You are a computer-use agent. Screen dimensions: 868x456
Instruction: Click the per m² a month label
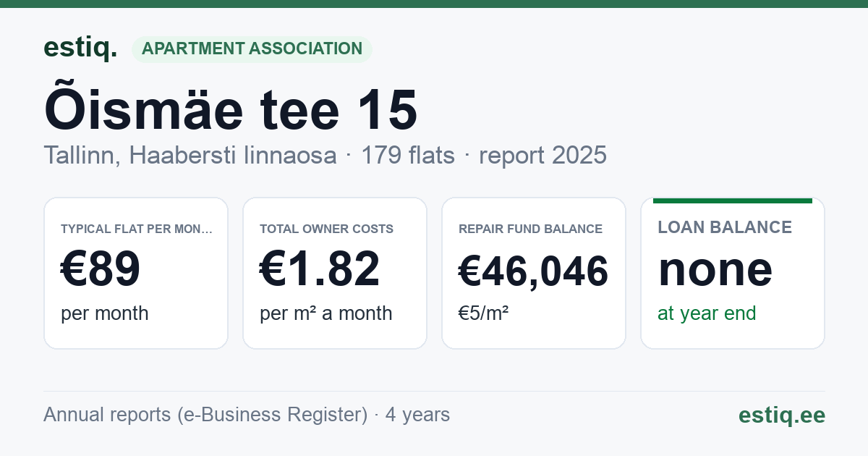point(325,313)
